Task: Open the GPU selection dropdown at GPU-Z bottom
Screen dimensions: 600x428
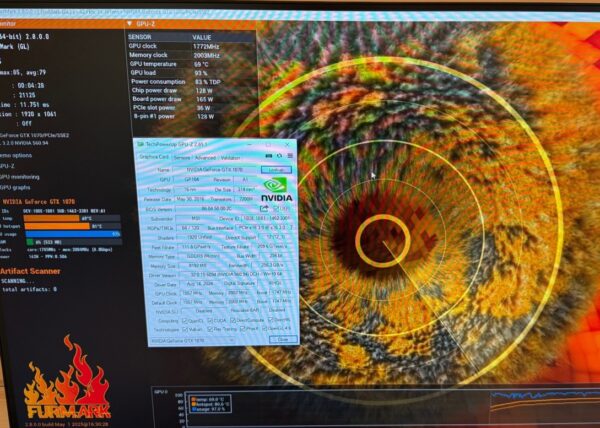Action: click(193, 340)
